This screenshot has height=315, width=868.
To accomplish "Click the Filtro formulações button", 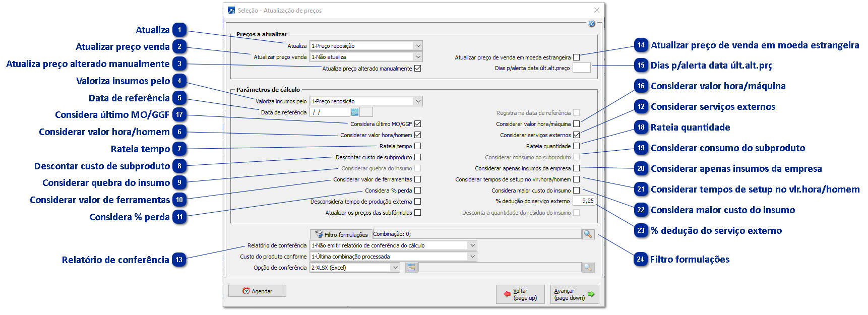I will point(341,234).
